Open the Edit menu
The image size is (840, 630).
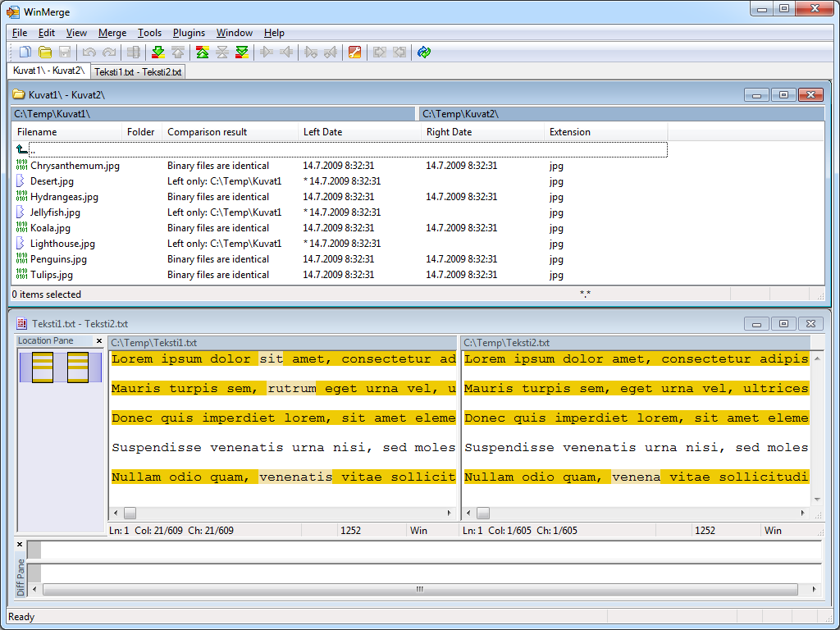47,33
